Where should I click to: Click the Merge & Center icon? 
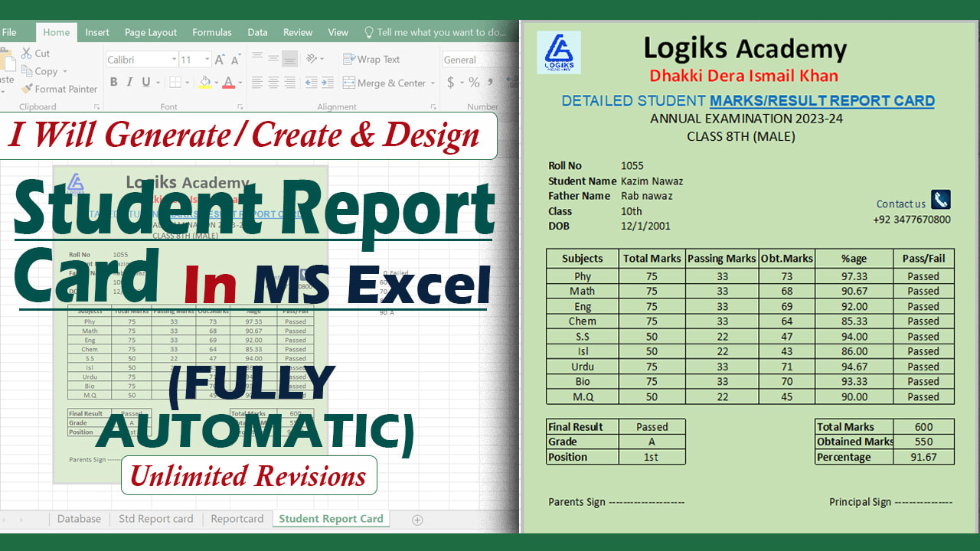pyautogui.click(x=348, y=83)
